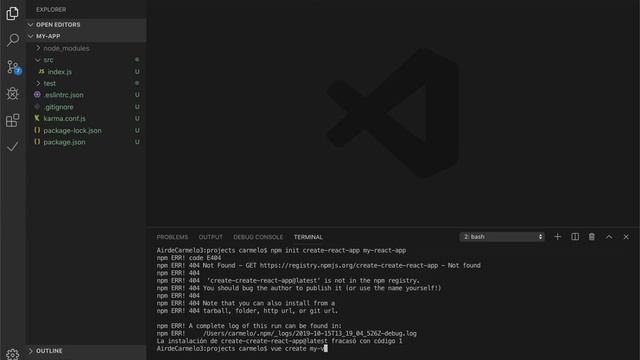Open the Manage gear icon

13,354
